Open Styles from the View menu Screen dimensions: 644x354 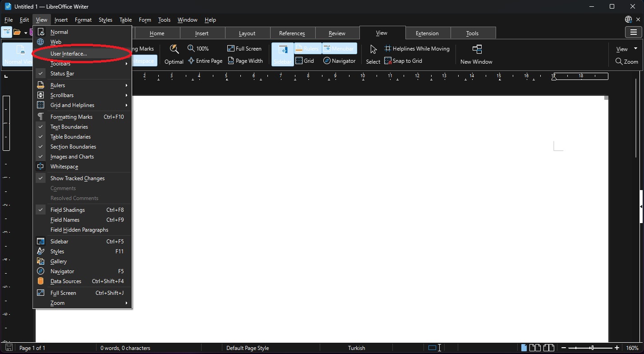83,252
